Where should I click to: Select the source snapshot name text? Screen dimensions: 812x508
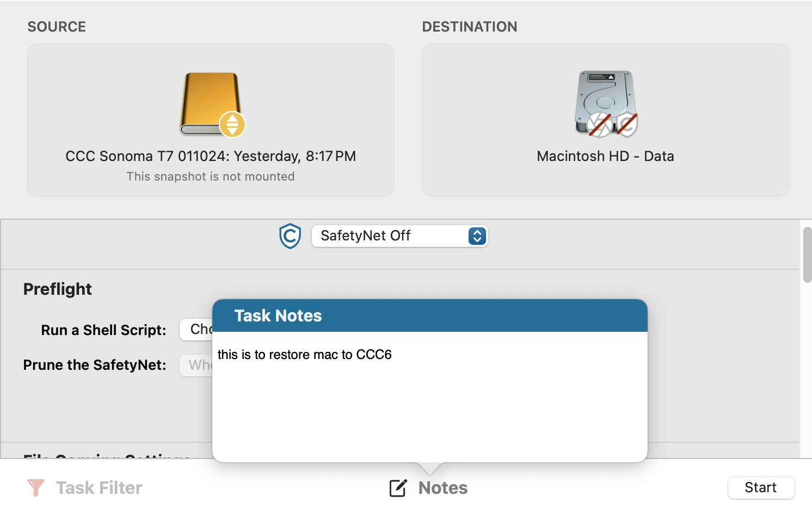click(211, 157)
